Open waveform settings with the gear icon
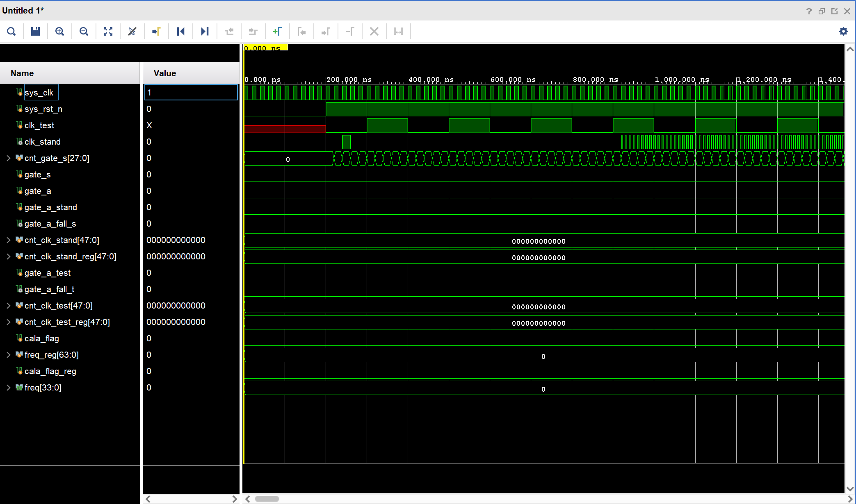 point(843,32)
